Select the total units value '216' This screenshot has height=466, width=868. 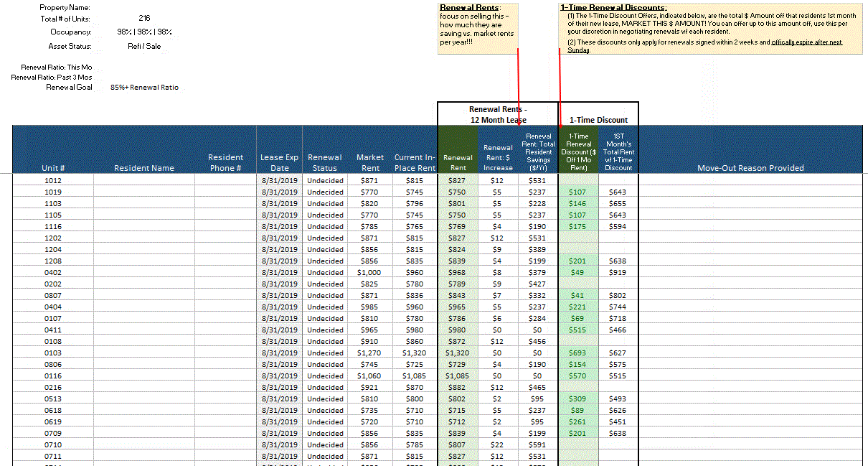(144, 18)
